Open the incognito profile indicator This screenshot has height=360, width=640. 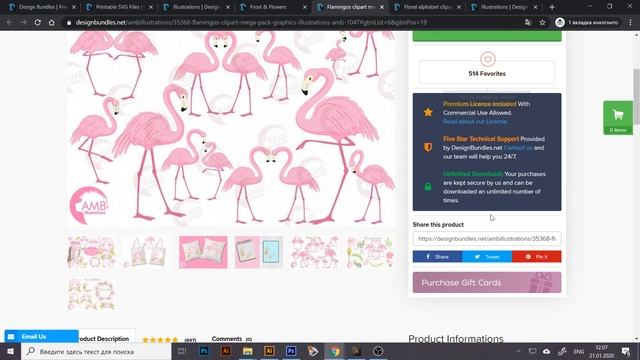(587, 22)
